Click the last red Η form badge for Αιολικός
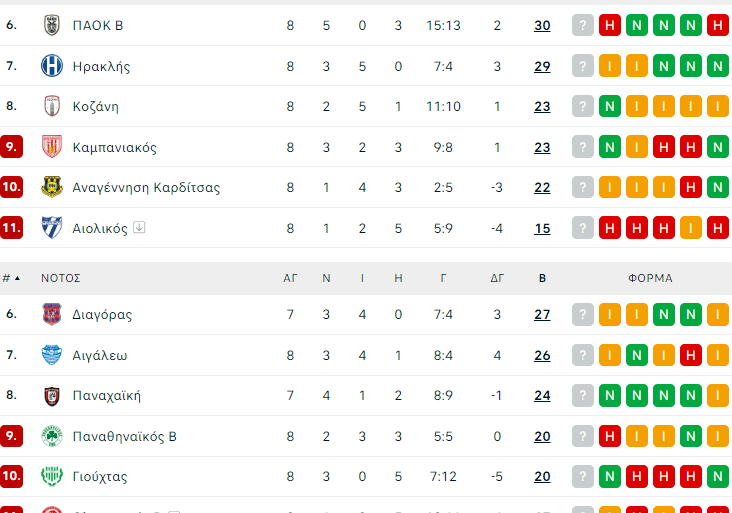This screenshot has height=513, width=732. coord(717,228)
